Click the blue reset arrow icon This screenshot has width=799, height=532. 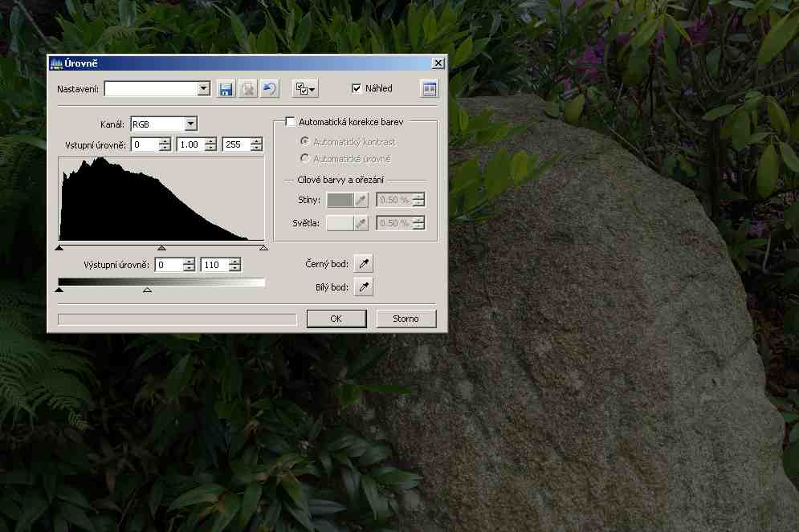(270, 89)
